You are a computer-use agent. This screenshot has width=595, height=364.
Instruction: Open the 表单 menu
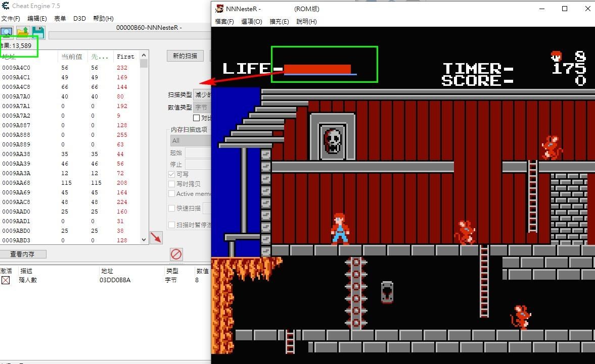[60, 18]
